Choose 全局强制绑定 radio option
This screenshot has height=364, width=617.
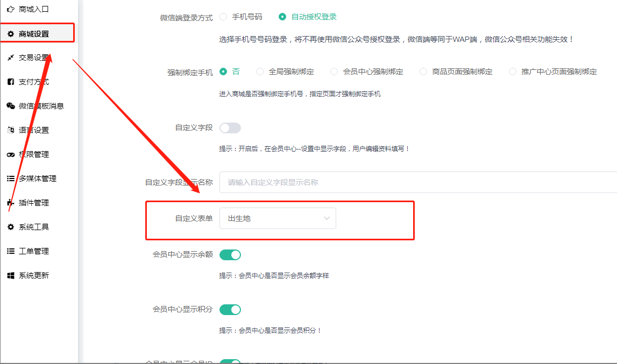(x=260, y=72)
